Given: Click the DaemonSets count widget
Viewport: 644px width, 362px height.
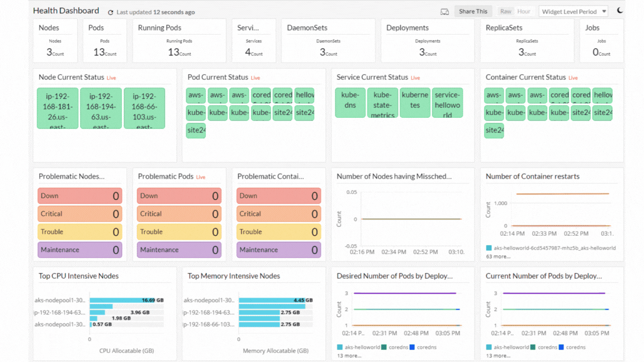Looking at the screenshot, I should coord(328,41).
